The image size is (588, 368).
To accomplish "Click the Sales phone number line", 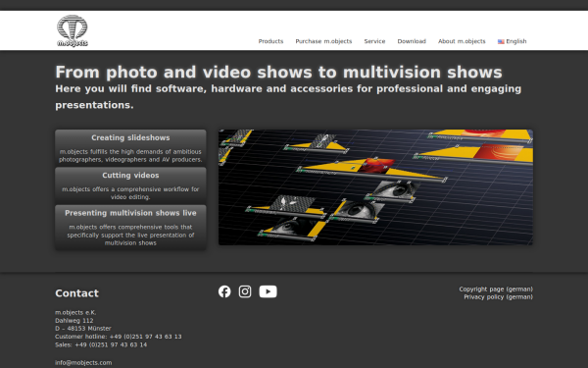I will point(101,344).
